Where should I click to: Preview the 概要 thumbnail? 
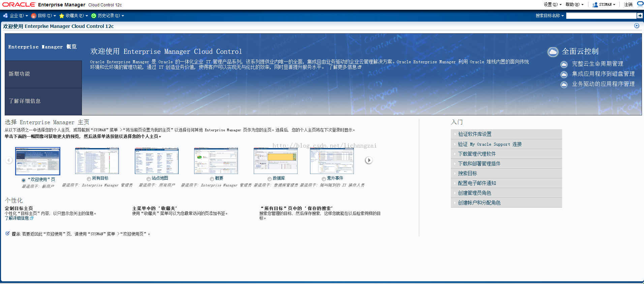click(x=216, y=161)
